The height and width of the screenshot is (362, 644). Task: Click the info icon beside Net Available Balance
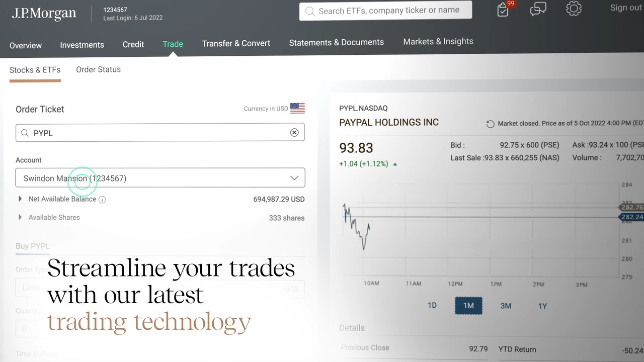pos(102,199)
